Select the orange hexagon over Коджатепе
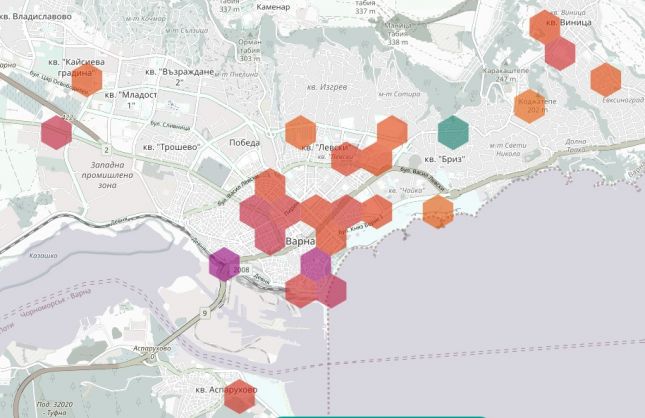The image size is (645, 418). click(x=529, y=104)
